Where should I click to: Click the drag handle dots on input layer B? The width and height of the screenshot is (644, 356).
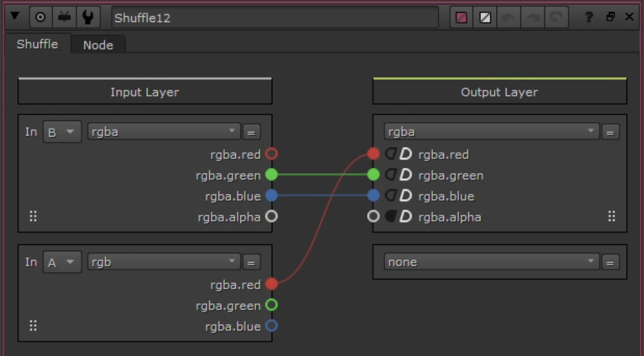click(33, 217)
